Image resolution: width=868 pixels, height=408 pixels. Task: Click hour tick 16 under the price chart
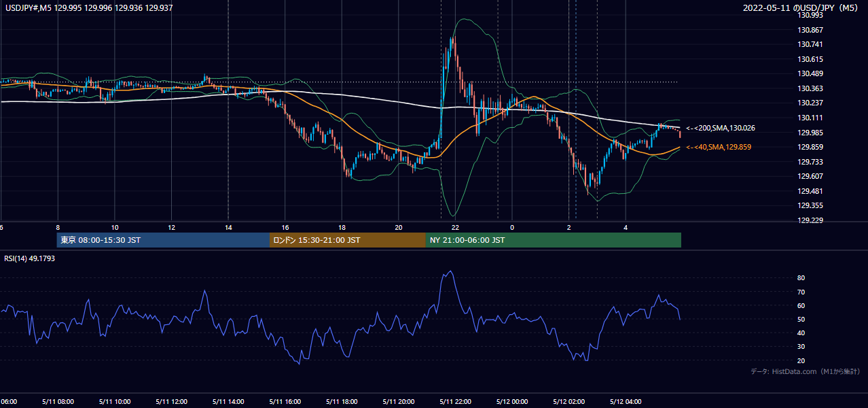click(x=285, y=227)
